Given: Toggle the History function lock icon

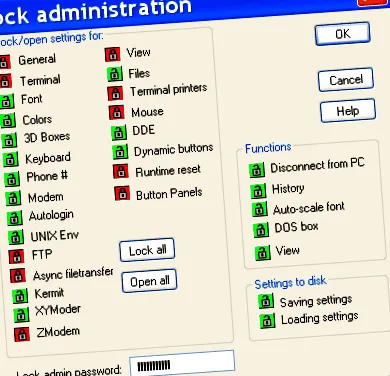Looking at the screenshot, I should [258, 191].
